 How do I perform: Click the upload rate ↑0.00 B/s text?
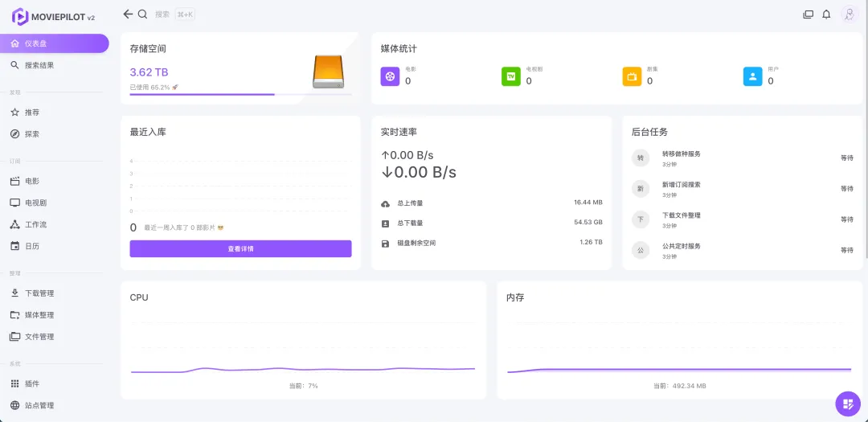coord(407,155)
